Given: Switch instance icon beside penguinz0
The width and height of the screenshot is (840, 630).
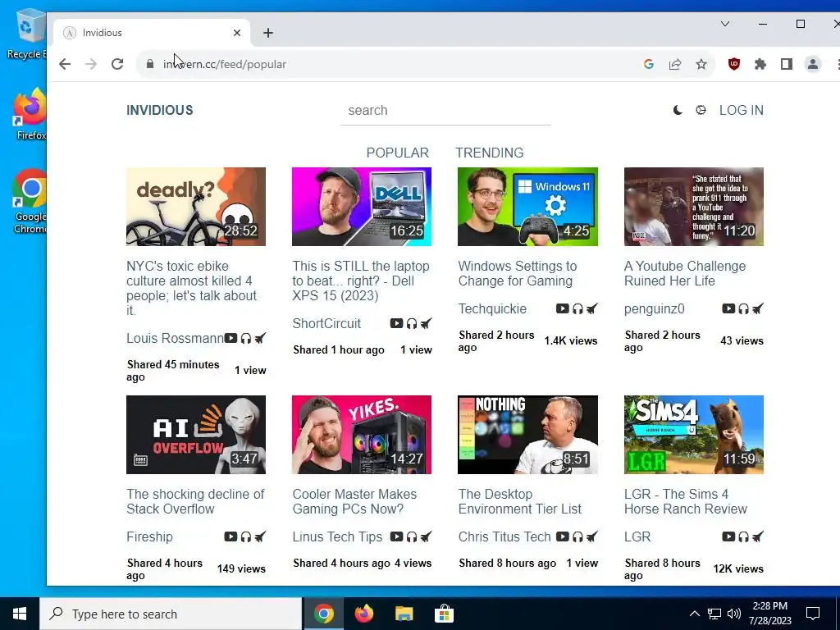Looking at the screenshot, I should [758, 308].
